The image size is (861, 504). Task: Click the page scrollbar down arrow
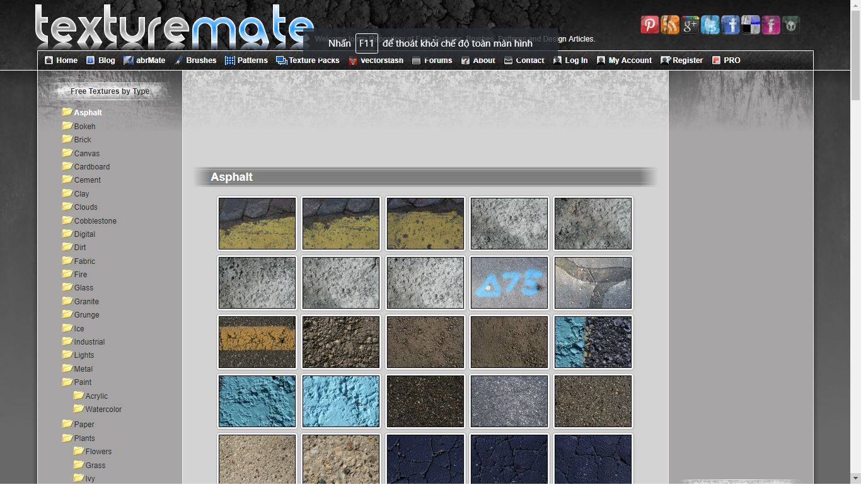point(856,479)
